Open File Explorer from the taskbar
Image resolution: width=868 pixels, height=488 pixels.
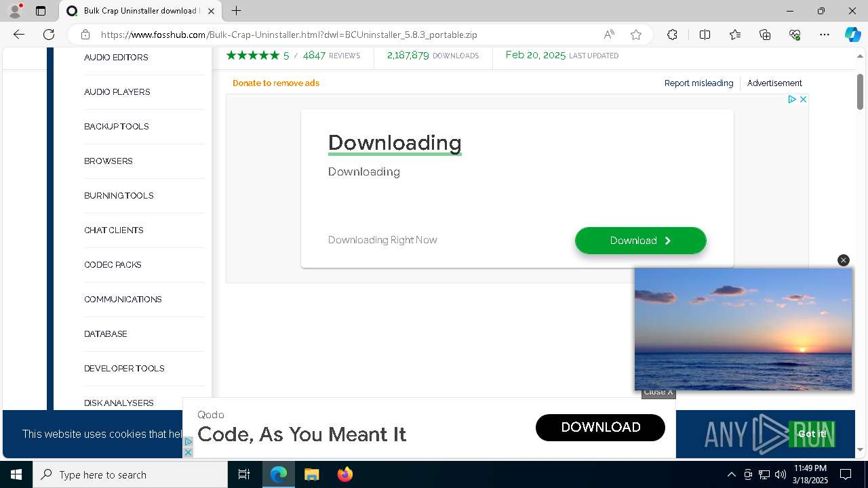[311, 474]
